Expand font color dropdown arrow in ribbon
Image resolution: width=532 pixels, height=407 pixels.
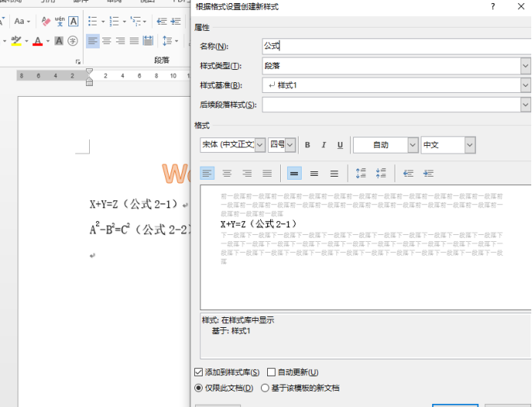pyautogui.click(x=48, y=41)
